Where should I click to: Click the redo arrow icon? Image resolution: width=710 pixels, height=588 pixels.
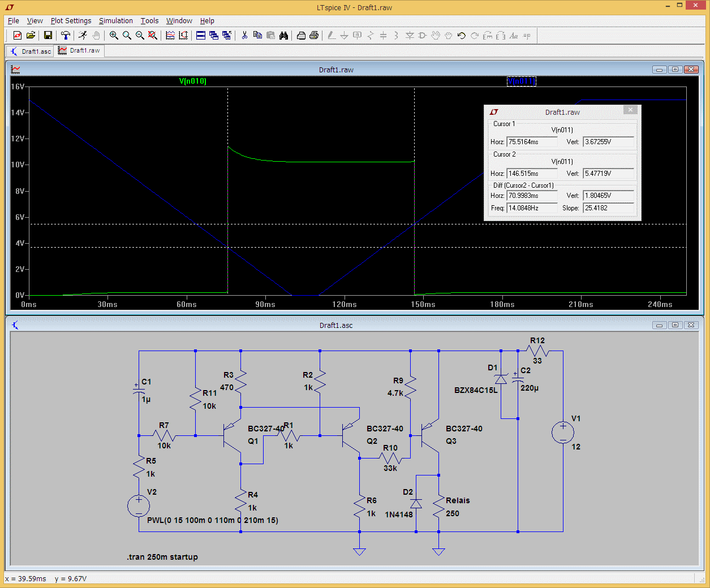475,35
